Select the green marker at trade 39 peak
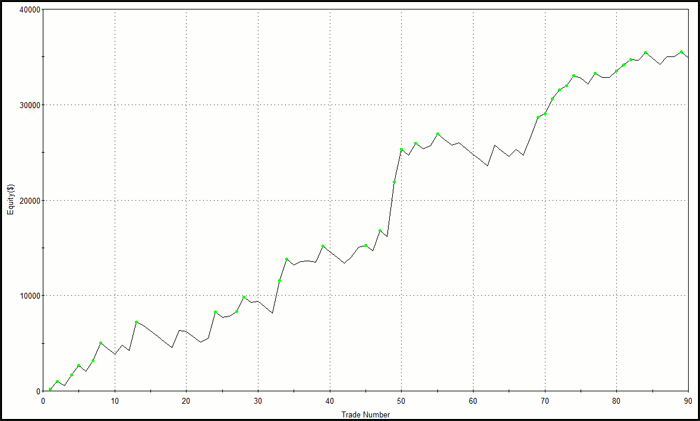The height and width of the screenshot is (421, 700). click(323, 246)
